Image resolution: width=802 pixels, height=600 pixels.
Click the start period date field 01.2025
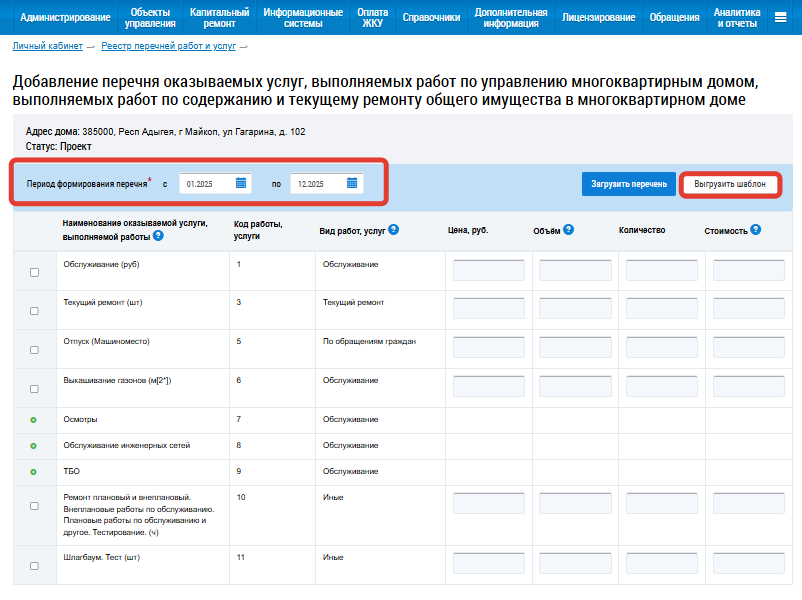[207, 184]
